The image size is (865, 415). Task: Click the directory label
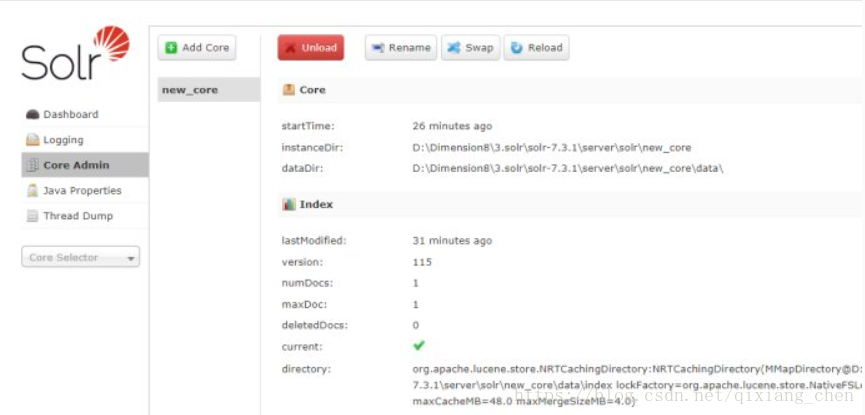(306, 369)
